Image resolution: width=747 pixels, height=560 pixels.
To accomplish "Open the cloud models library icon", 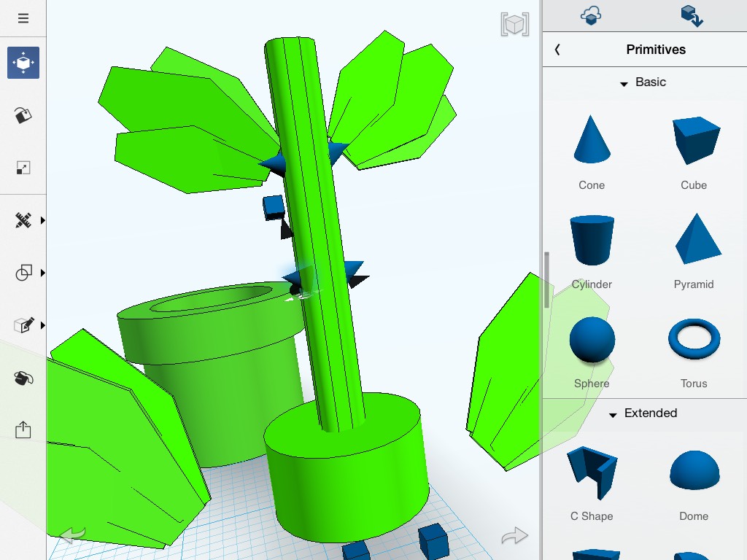I will 591,16.
